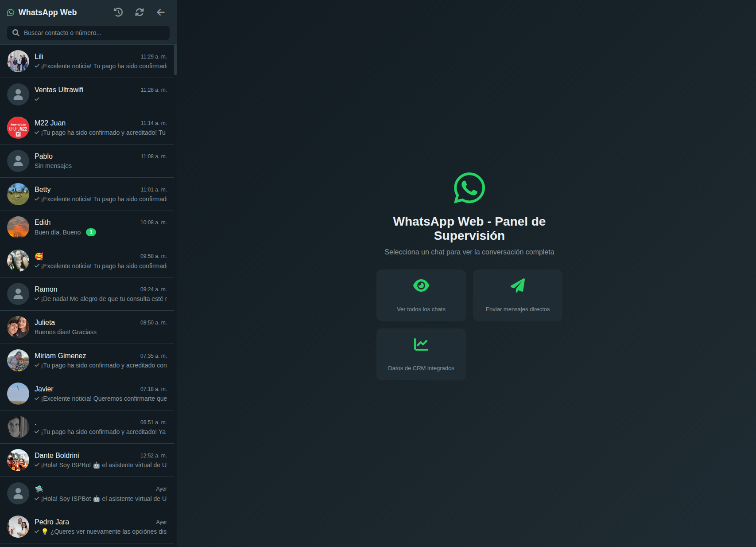Image resolution: width=756 pixels, height=547 pixels.
Task: Click the refresh chats icon
Action: tap(140, 12)
